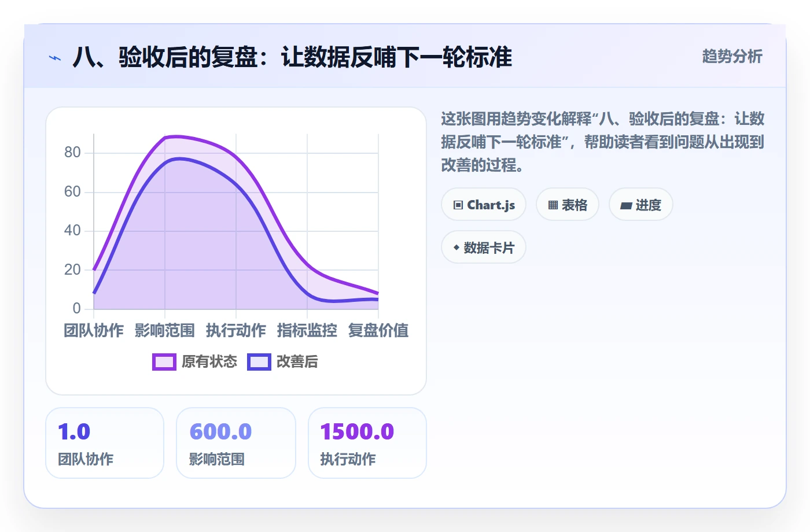The image size is (810, 532).
Task: Click the 趋势分析 label in the header
Action: (732, 57)
